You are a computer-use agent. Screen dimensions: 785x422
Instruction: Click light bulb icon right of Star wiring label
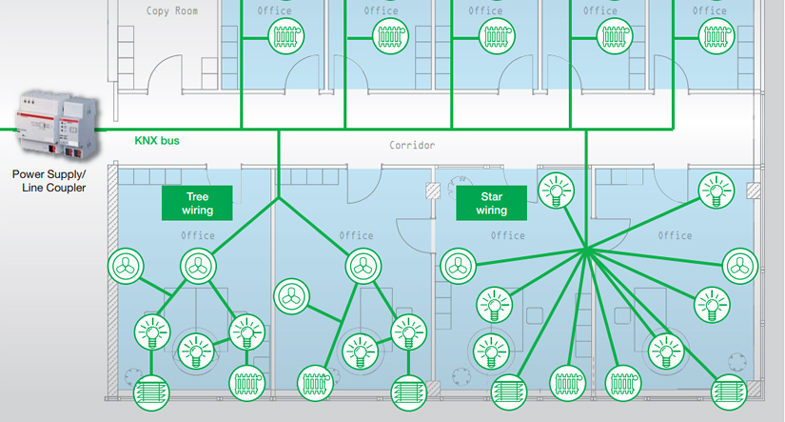tap(557, 189)
